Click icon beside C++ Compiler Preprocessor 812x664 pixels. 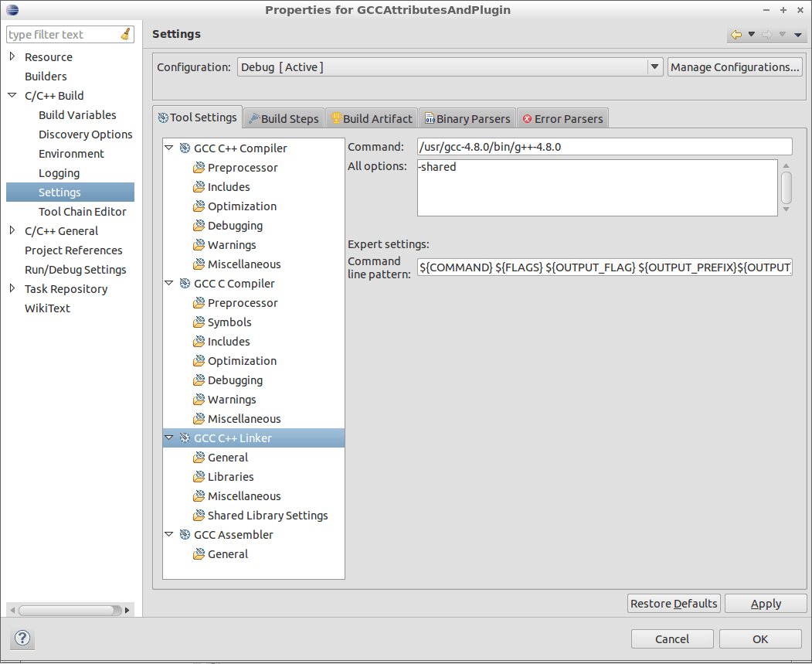point(199,167)
